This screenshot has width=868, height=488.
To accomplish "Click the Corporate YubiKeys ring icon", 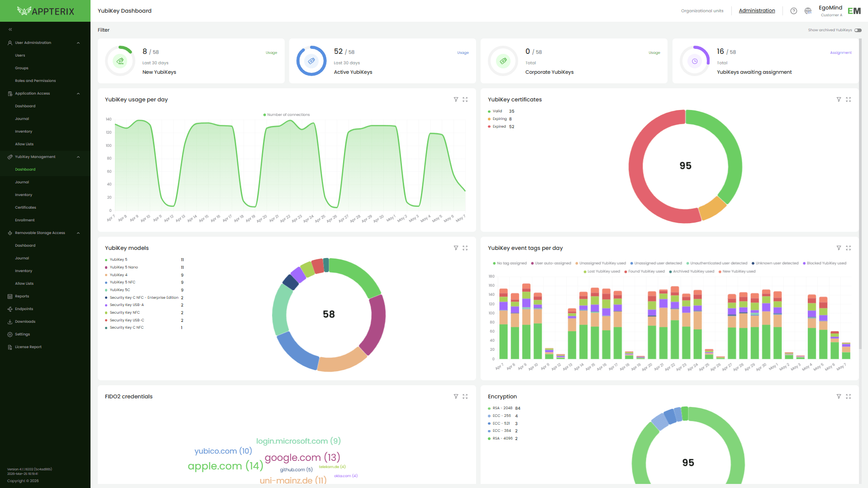I will (x=503, y=61).
